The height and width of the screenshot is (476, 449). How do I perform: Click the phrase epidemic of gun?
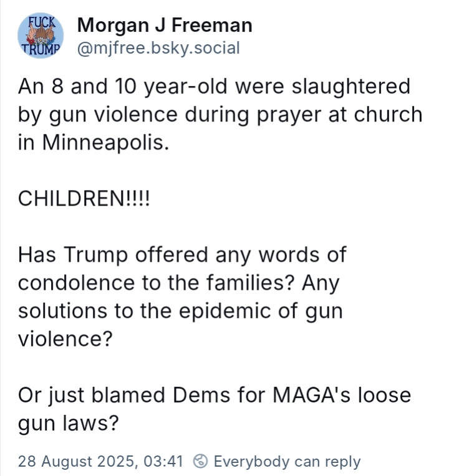(261, 311)
